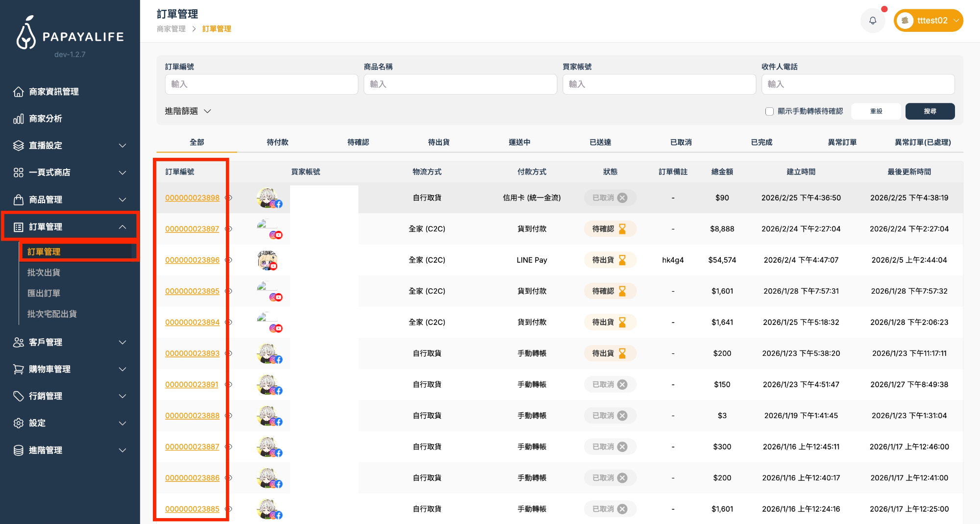This screenshot has width=980, height=524.
Task: Click the 訂單編號 input field
Action: point(261,84)
